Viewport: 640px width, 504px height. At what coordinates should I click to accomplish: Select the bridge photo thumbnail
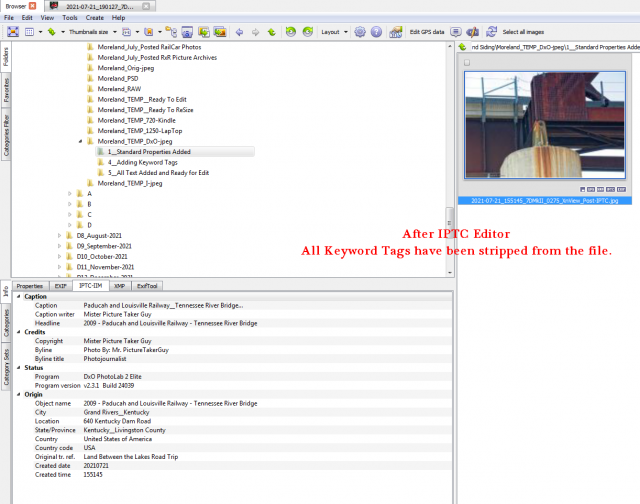[544, 125]
